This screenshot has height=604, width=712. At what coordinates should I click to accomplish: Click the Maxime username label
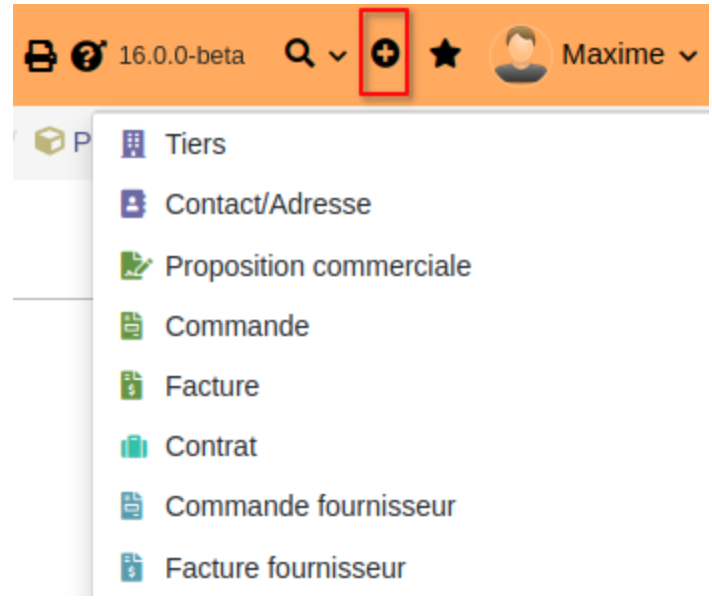(613, 54)
